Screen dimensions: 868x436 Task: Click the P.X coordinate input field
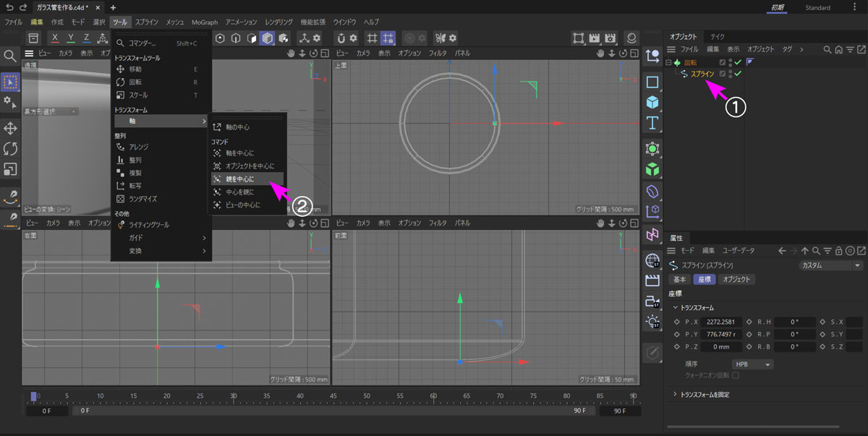[x=720, y=322]
